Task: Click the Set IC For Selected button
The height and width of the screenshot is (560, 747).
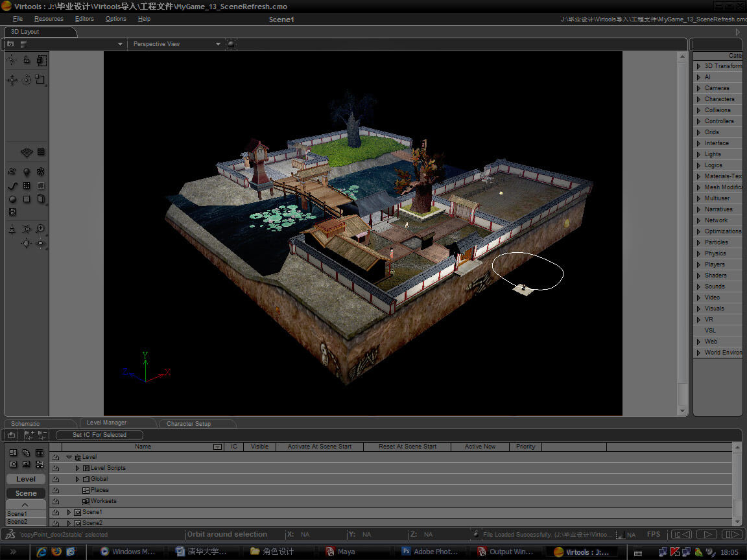Action: pos(99,435)
